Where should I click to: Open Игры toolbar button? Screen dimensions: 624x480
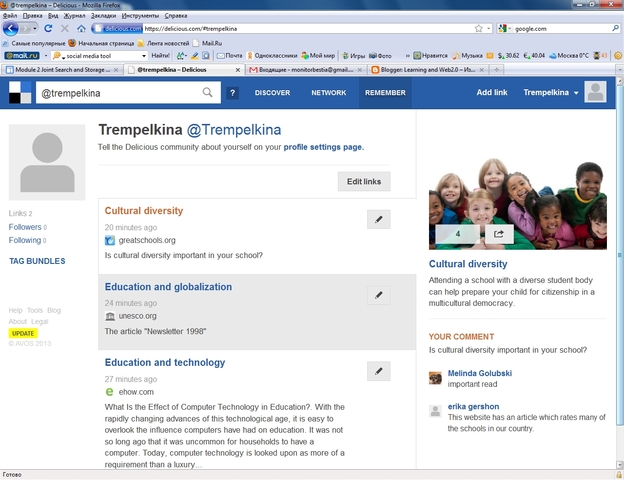[x=353, y=56]
